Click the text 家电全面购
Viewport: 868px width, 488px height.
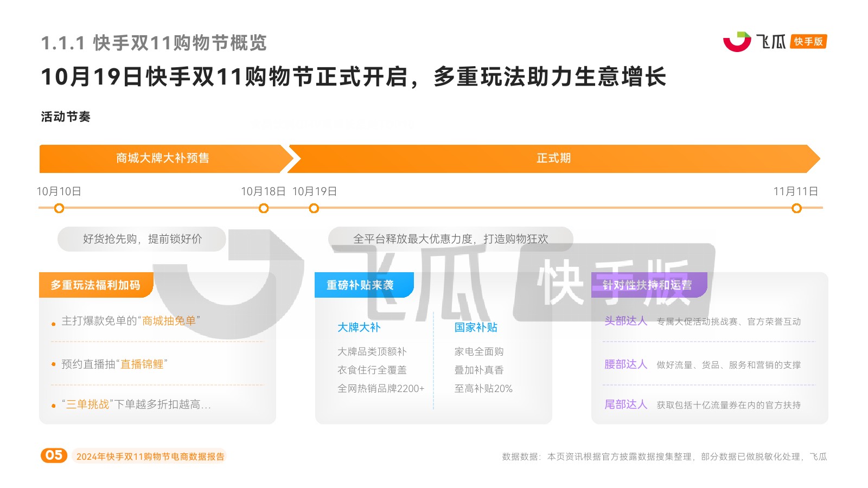coord(479,352)
